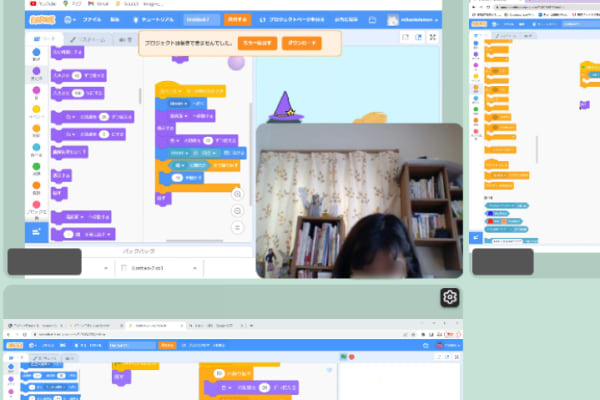600x400 pixels.
Task: Open the globe language selector
Action: click(x=69, y=19)
